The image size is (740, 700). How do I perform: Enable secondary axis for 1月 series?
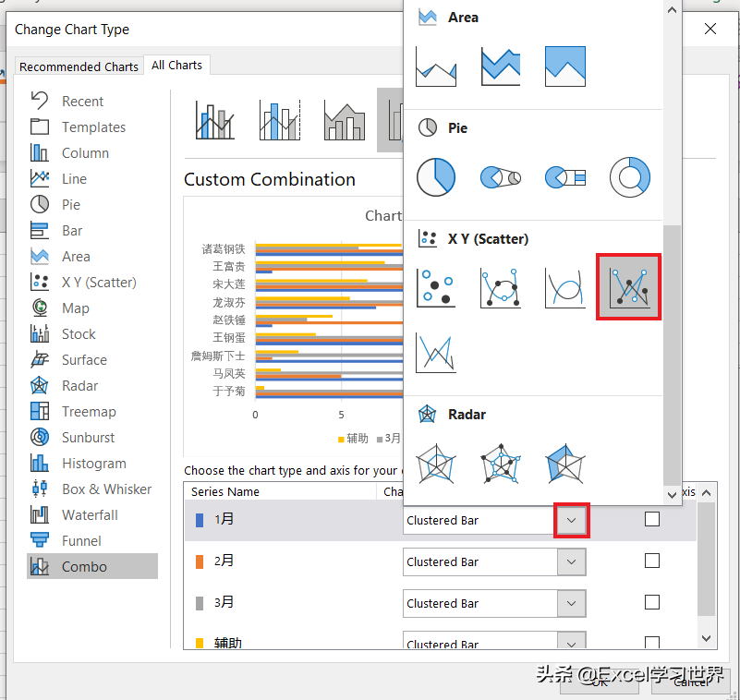651,519
